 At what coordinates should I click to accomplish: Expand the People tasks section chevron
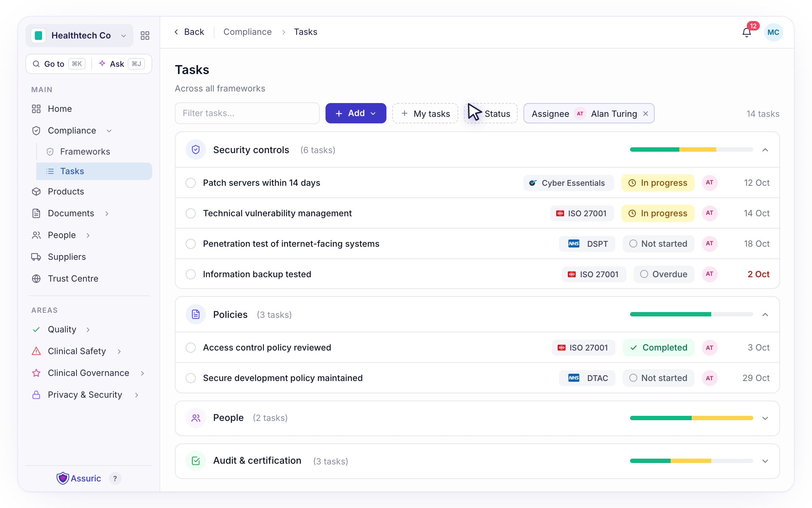765,418
